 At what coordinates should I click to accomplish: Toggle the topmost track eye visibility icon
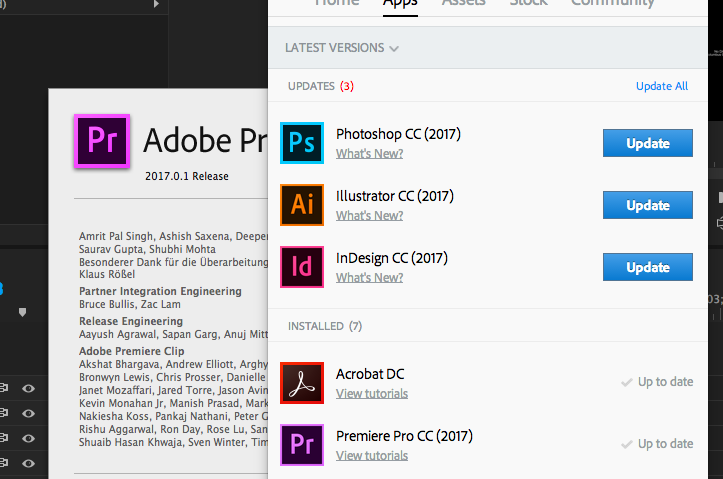click(x=28, y=389)
